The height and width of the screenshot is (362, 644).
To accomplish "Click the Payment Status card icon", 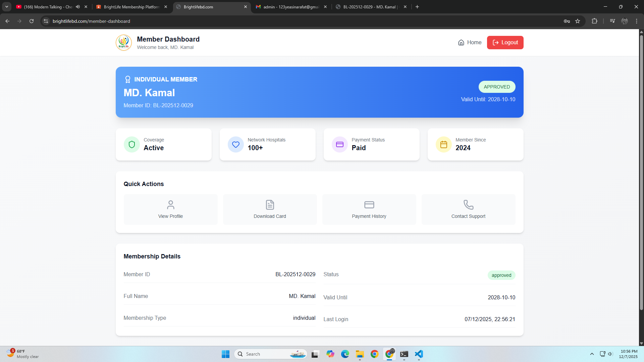I will 339,144.
